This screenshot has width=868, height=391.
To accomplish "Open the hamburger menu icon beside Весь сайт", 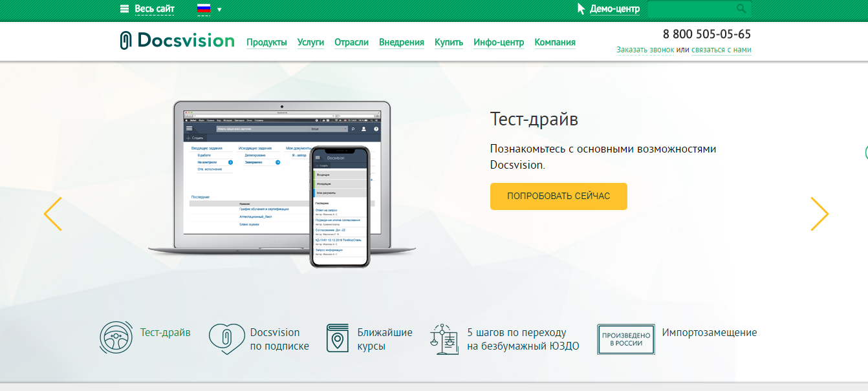I will [x=125, y=9].
